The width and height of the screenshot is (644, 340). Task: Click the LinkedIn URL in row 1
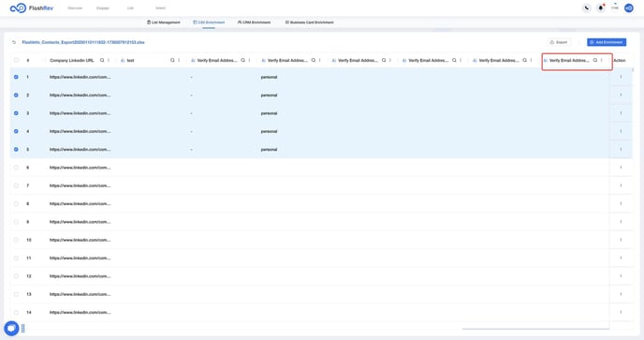pos(80,77)
